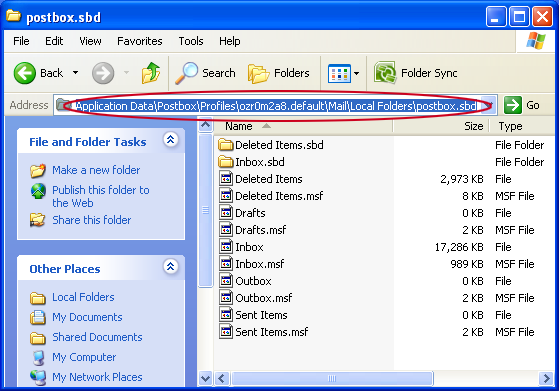Click the left pane scroll-down arrow

[205, 378]
